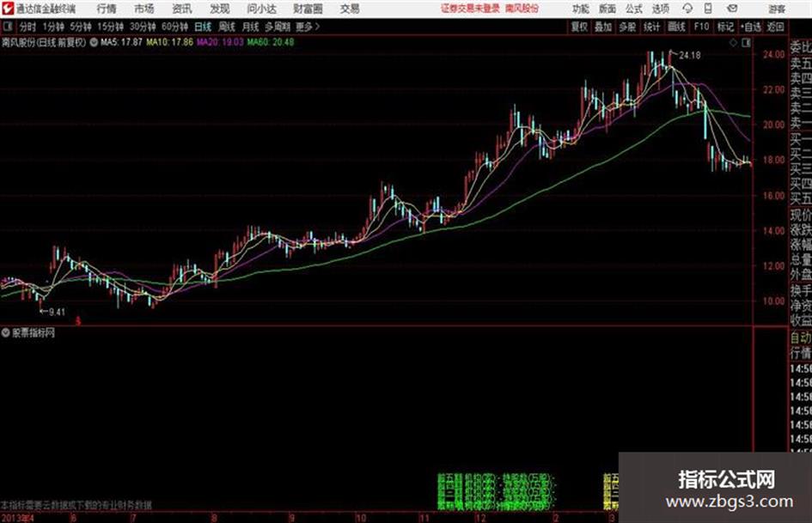Image resolution: width=812 pixels, height=523 pixels.
Task: Open the 交易 menu
Action: click(x=350, y=9)
